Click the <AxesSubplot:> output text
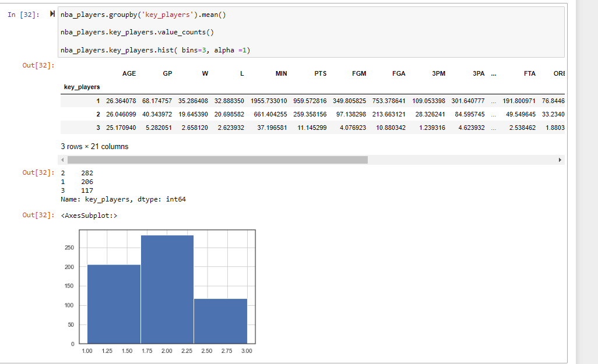The height and width of the screenshot is (364, 598). coord(89,215)
